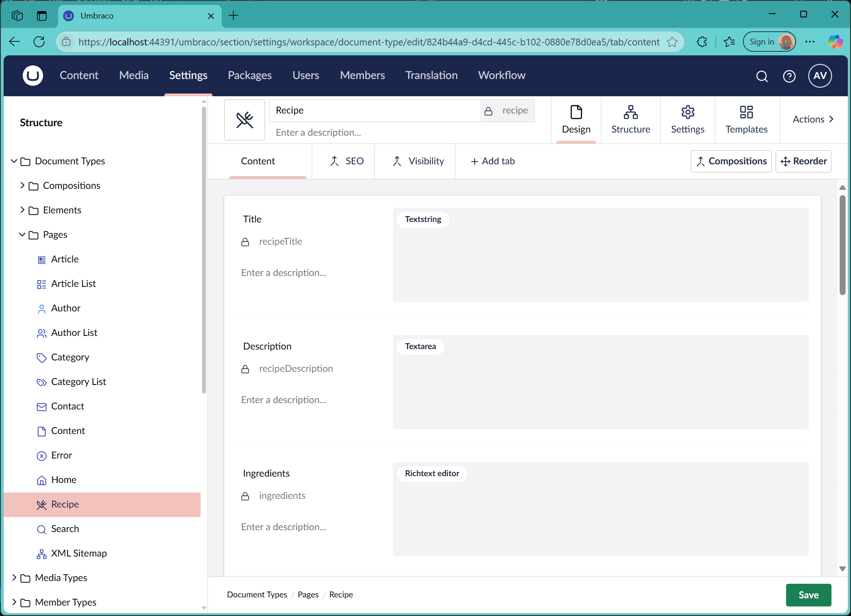Screen dimensions: 851x616
Task: Switch to the Media section
Action: coord(134,75)
